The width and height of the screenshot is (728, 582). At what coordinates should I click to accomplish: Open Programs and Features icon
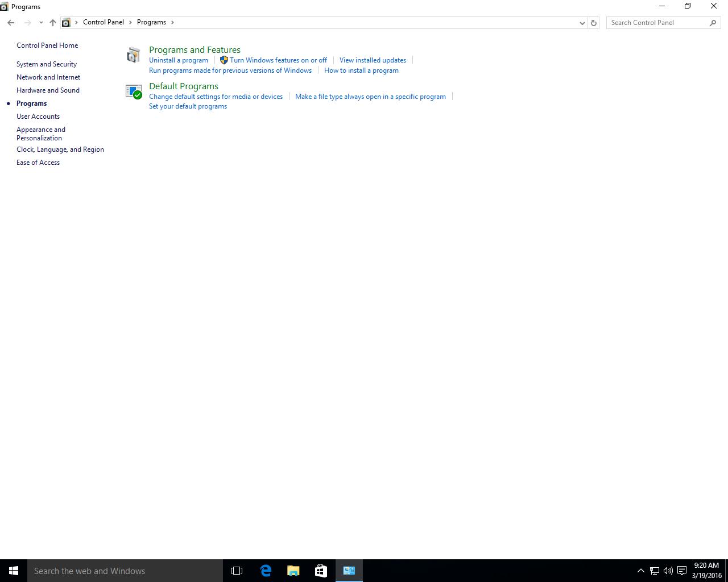click(x=134, y=55)
